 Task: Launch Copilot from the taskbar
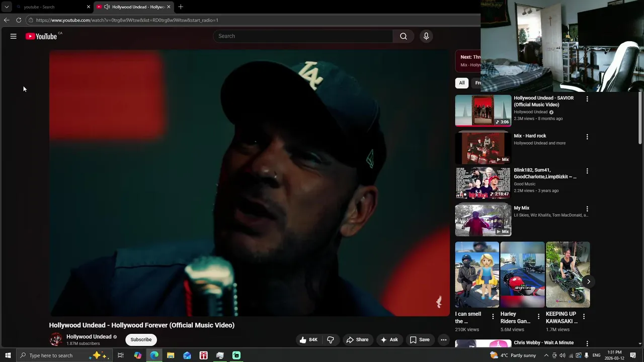pos(137,355)
